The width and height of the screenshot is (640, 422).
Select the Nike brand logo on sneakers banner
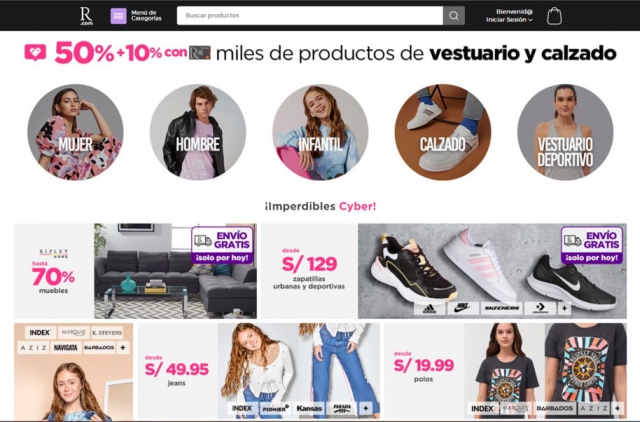click(463, 308)
